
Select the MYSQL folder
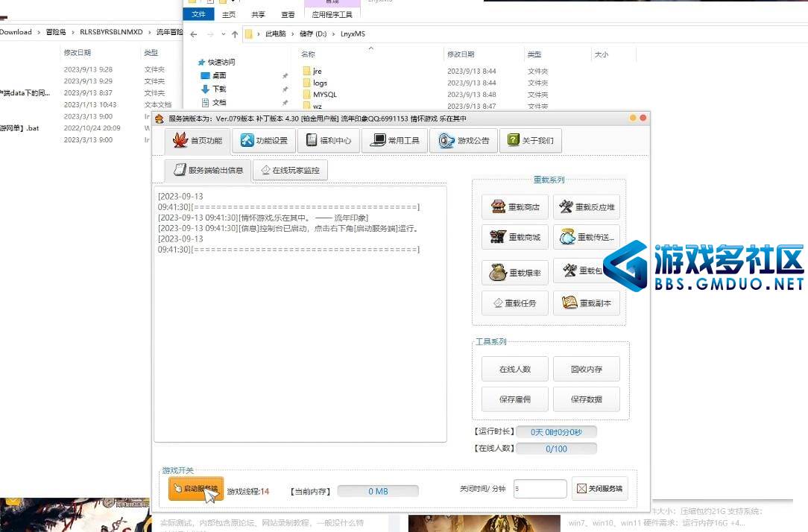(x=325, y=95)
